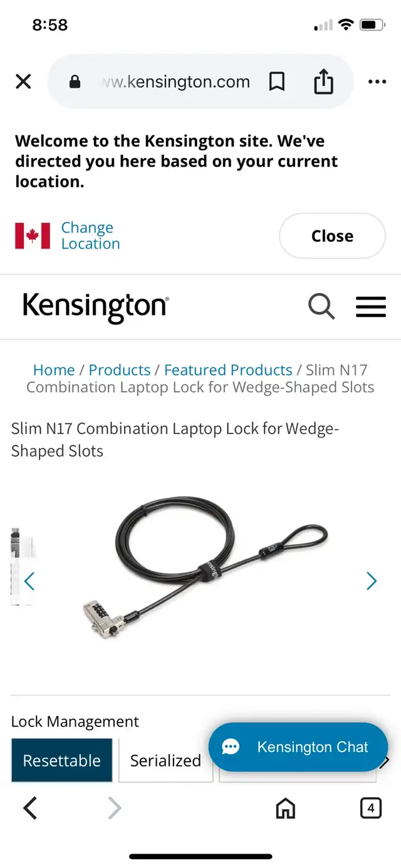
Task: Show next product image with right chevron
Action: tap(372, 581)
